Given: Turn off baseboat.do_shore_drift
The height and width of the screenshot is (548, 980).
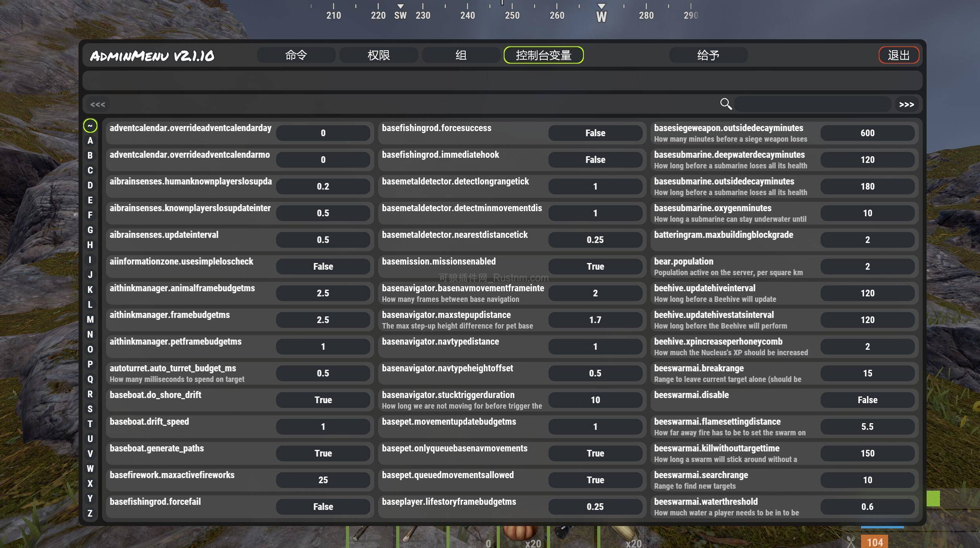Looking at the screenshot, I should click(323, 400).
